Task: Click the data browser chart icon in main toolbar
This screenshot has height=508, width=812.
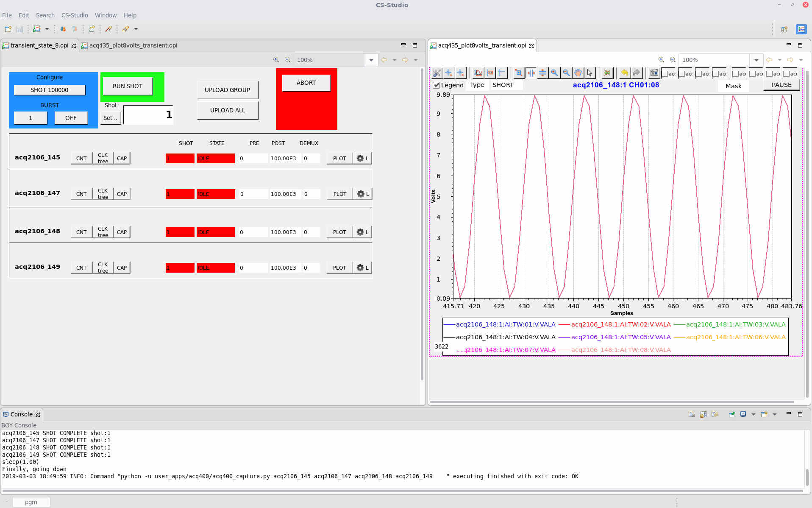Action: point(36,29)
